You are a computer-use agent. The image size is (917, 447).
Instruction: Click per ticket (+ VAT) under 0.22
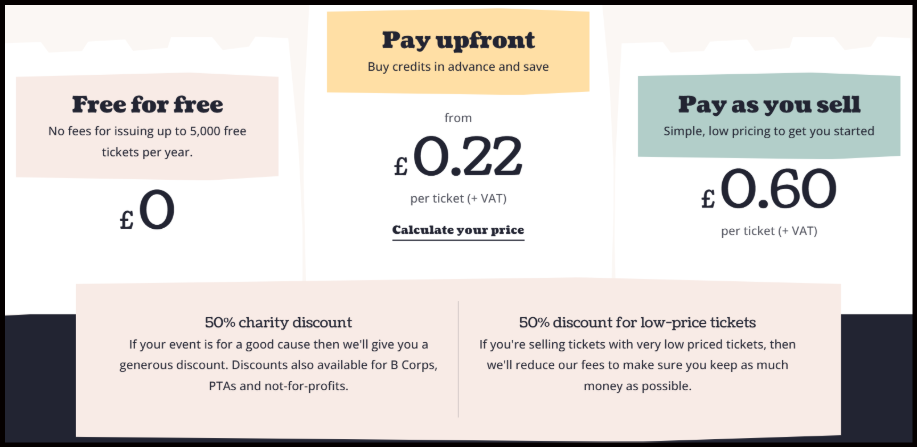click(x=458, y=198)
